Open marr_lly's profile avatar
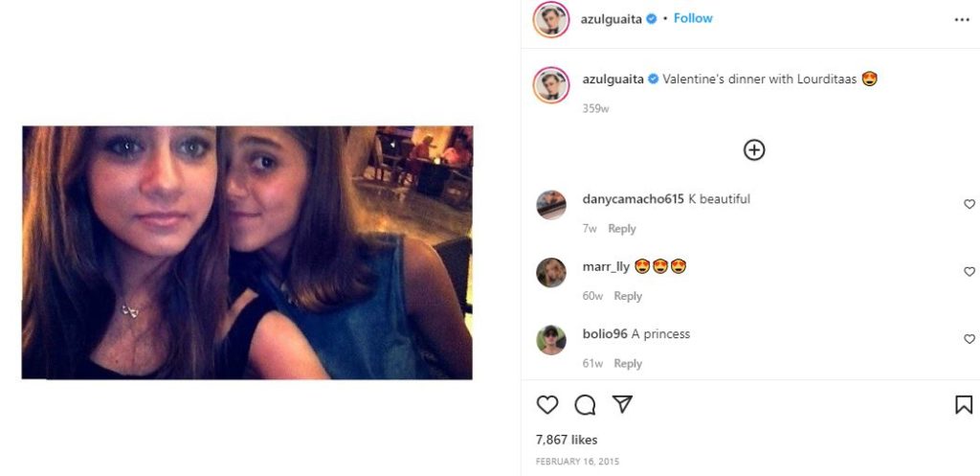Image resolution: width=980 pixels, height=476 pixels. click(551, 272)
